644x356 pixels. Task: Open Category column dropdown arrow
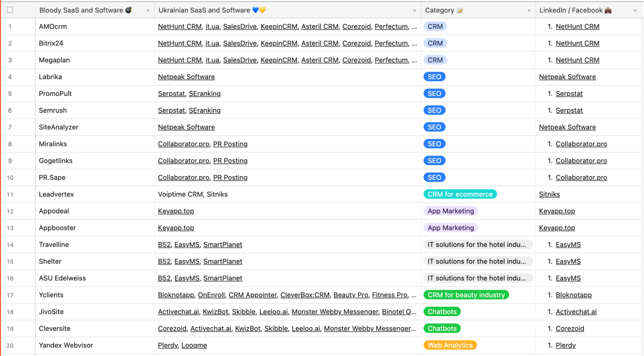coord(529,11)
